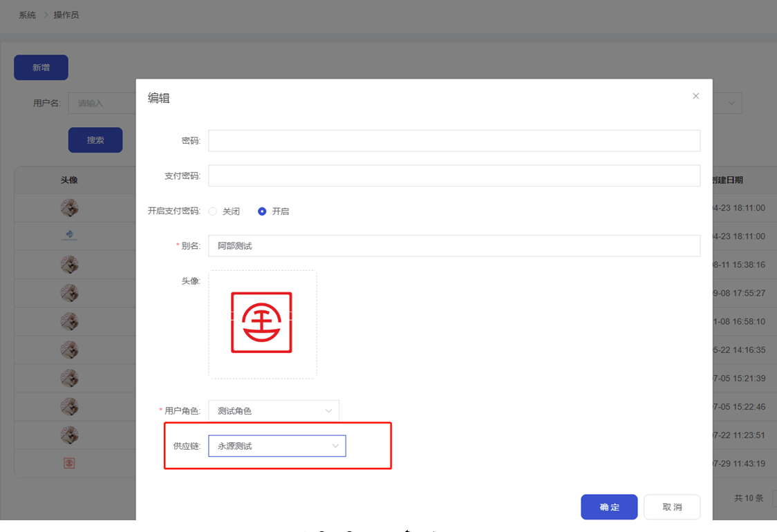Screen dimensions: 777x532
Task: Select the 关闭 radio option
Action: pos(213,211)
